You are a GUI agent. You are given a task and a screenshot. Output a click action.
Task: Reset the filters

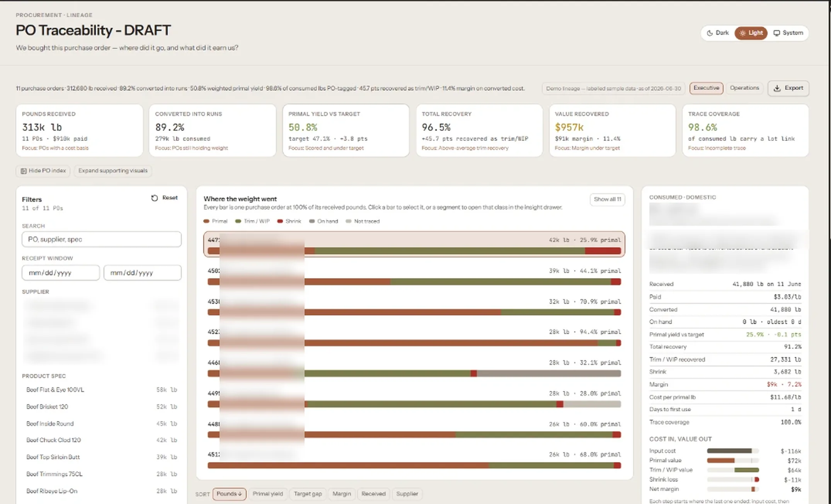[x=165, y=198]
